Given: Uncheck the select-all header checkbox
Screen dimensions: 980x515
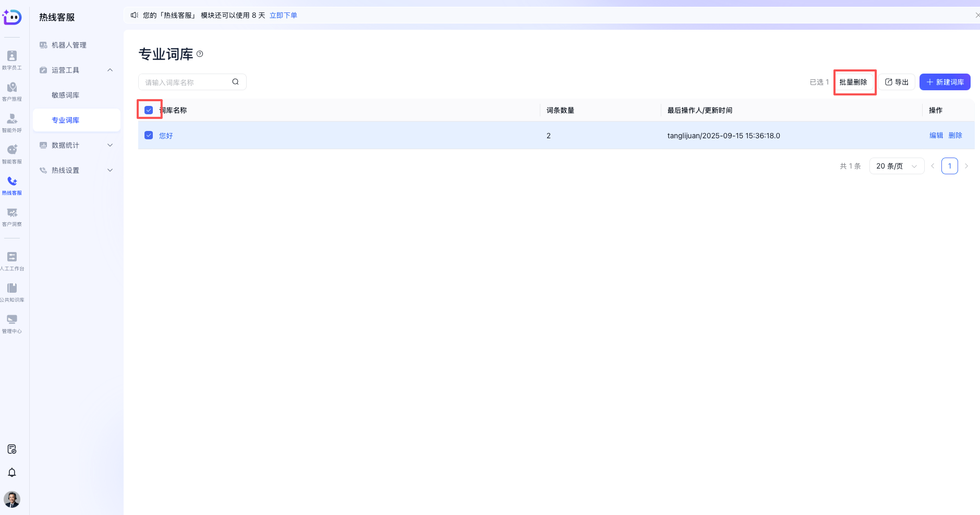Looking at the screenshot, I should coord(149,110).
